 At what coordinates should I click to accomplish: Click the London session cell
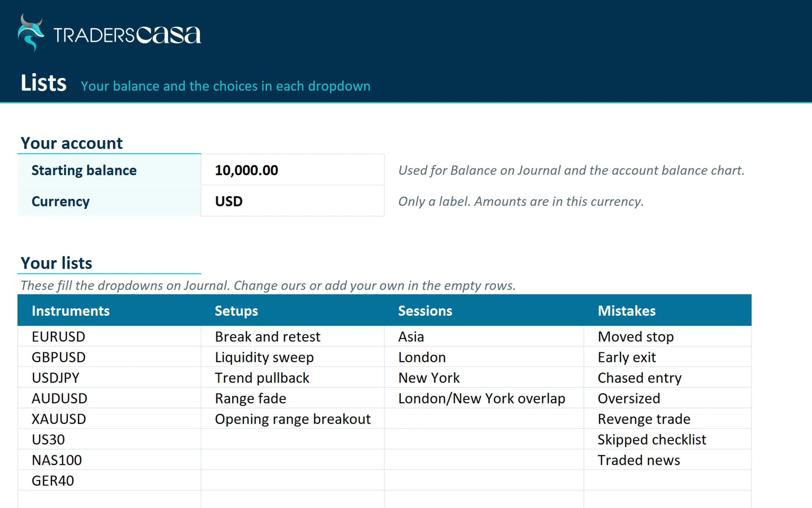(x=484, y=357)
